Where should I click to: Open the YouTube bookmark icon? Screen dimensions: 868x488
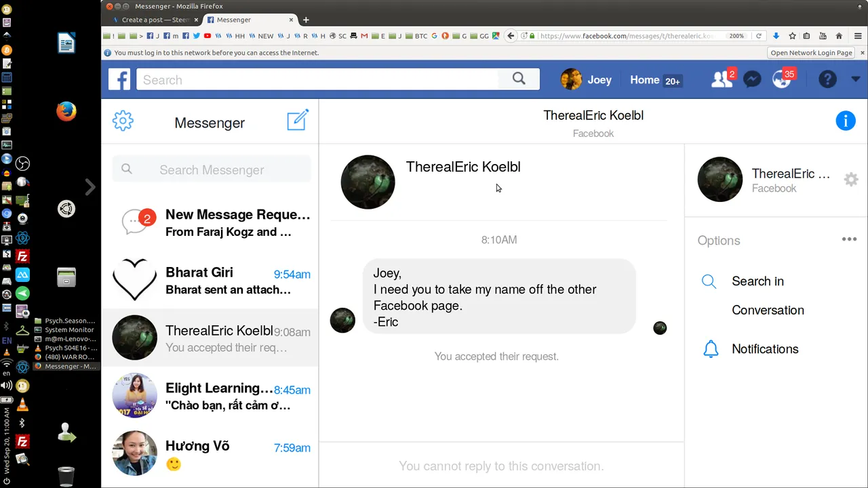pyautogui.click(x=208, y=36)
